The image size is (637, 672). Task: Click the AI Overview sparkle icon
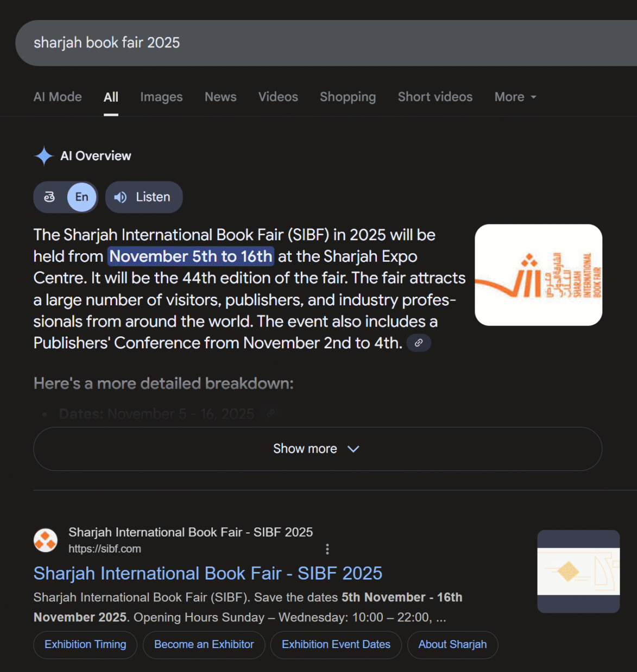pos(43,156)
